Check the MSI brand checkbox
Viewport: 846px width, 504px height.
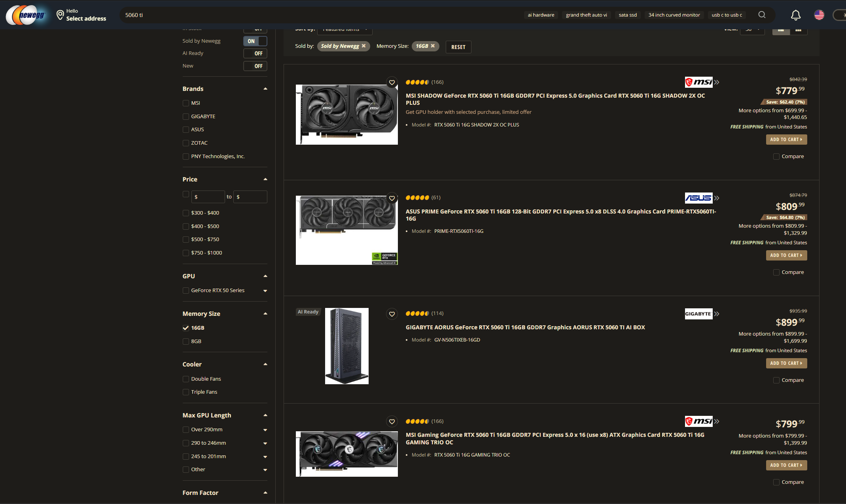(x=186, y=103)
